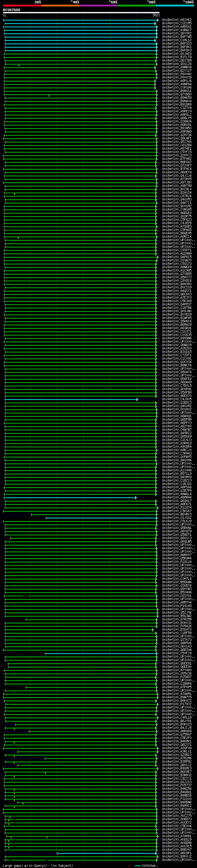Image resolution: width=197 pixels, height=868 pixels.
Task: Click the label UniRef100_Q9DG69
Action: coord(176,436)
